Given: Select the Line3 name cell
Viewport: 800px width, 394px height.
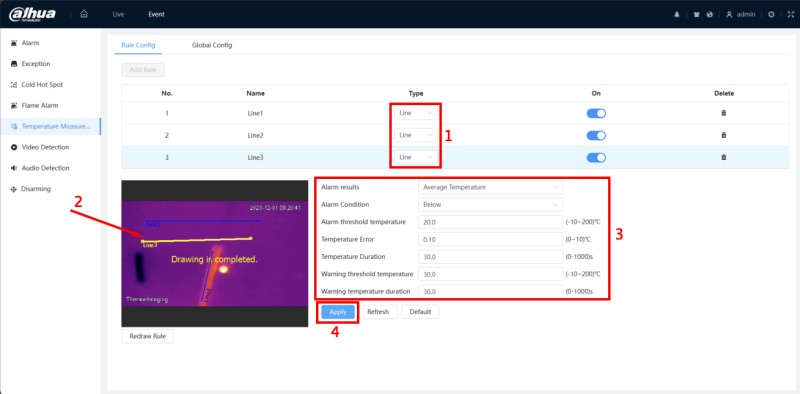Looking at the screenshot, I should click(x=255, y=158).
